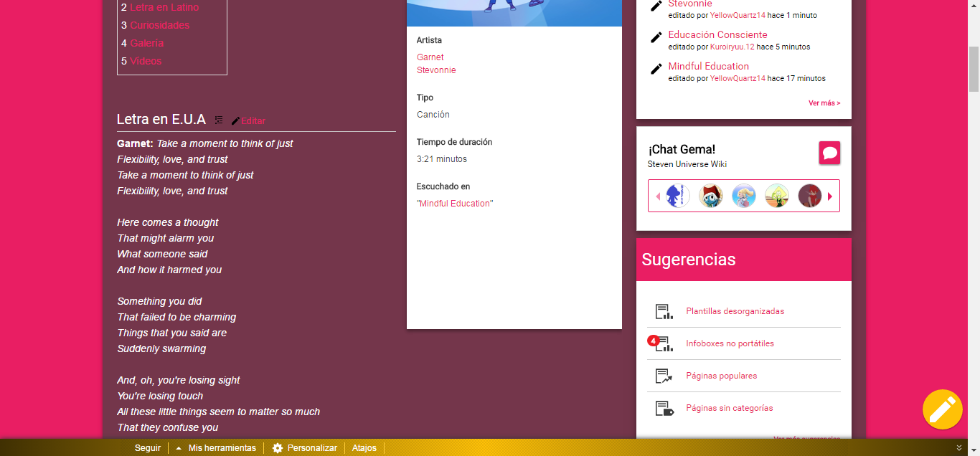This screenshot has width=980, height=456.
Task: Click the gear icon in the bottom toolbar
Action: (278, 448)
